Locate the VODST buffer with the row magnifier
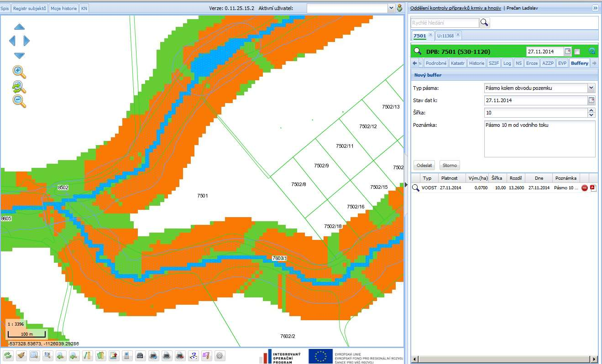 coord(415,187)
